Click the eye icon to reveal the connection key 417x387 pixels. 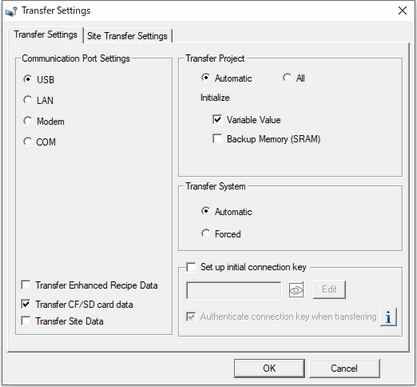[296, 290]
